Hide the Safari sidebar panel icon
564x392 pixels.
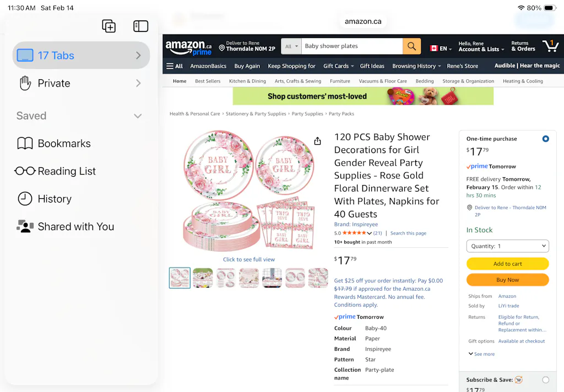(141, 26)
